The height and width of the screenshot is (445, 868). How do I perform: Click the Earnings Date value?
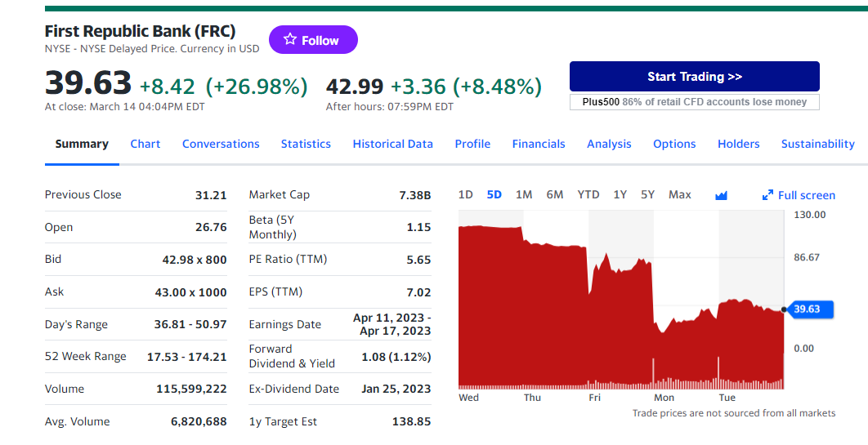tap(392, 324)
